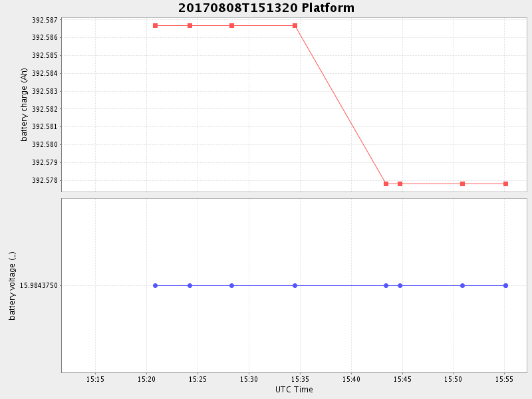Screen dimensions: 532x399
Task: Click the 15:15 time tick label
Action: pos(95,379)
